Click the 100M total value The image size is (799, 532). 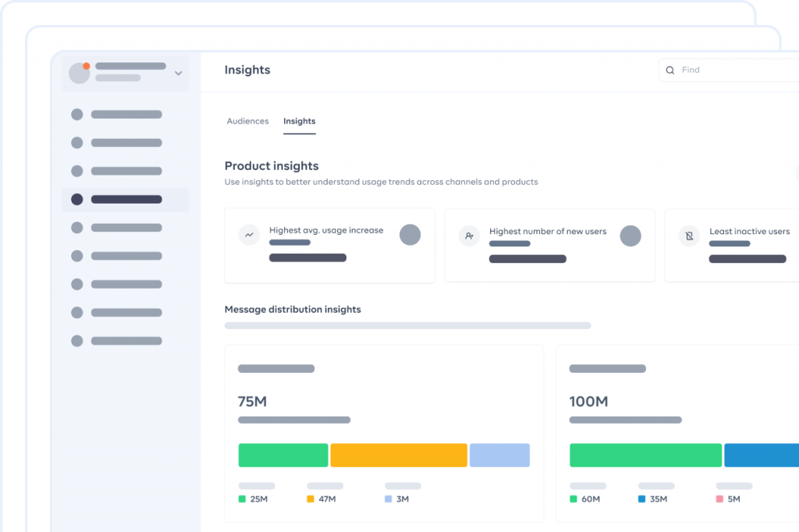pos(588,402)
